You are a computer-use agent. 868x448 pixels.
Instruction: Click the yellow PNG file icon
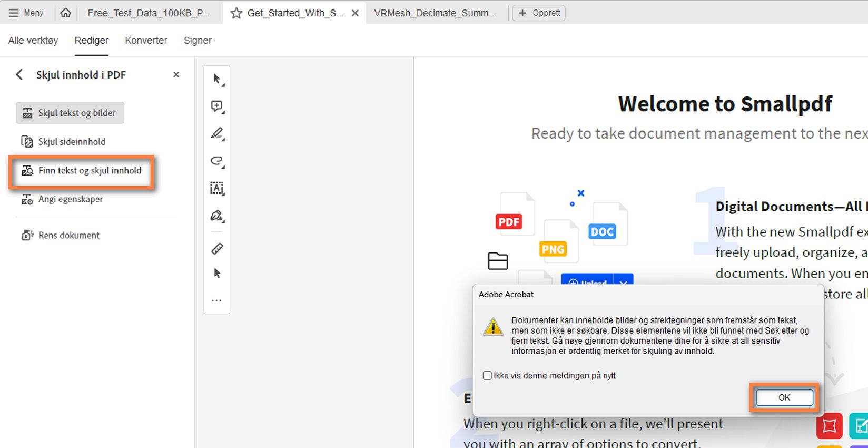pos(553,249)
